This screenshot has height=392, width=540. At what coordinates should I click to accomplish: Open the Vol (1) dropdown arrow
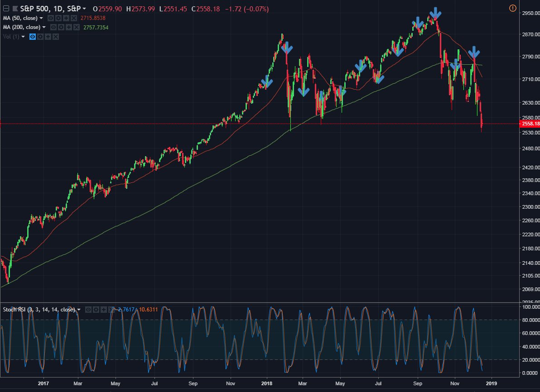coord(23,37)
